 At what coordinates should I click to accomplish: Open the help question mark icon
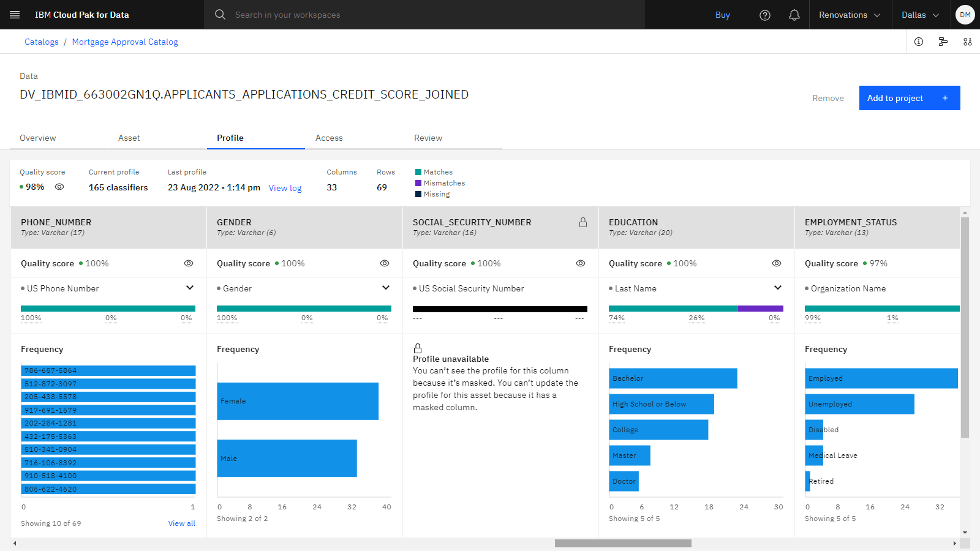[765, 15]
